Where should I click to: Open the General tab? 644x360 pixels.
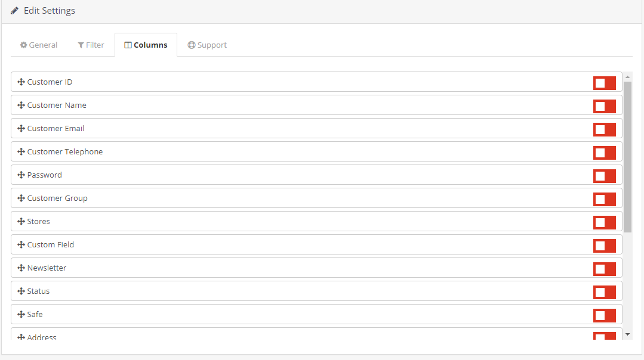[x=39, y=45]
